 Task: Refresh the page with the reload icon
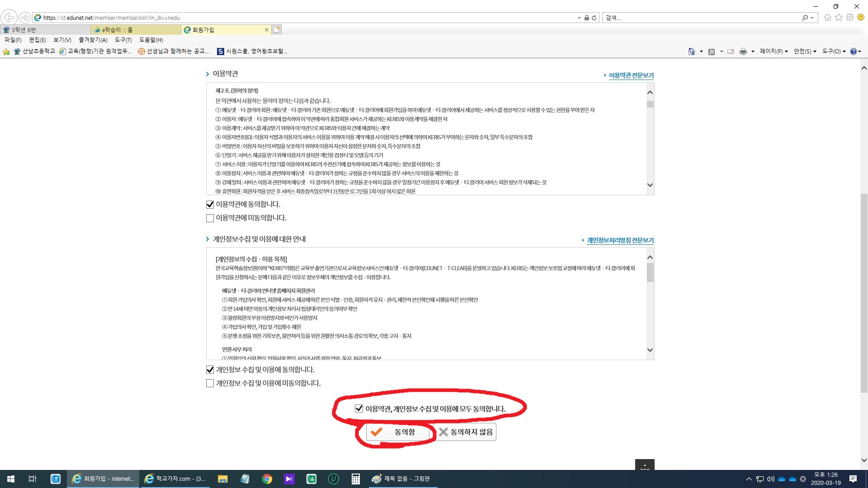(x=594, y=18)
